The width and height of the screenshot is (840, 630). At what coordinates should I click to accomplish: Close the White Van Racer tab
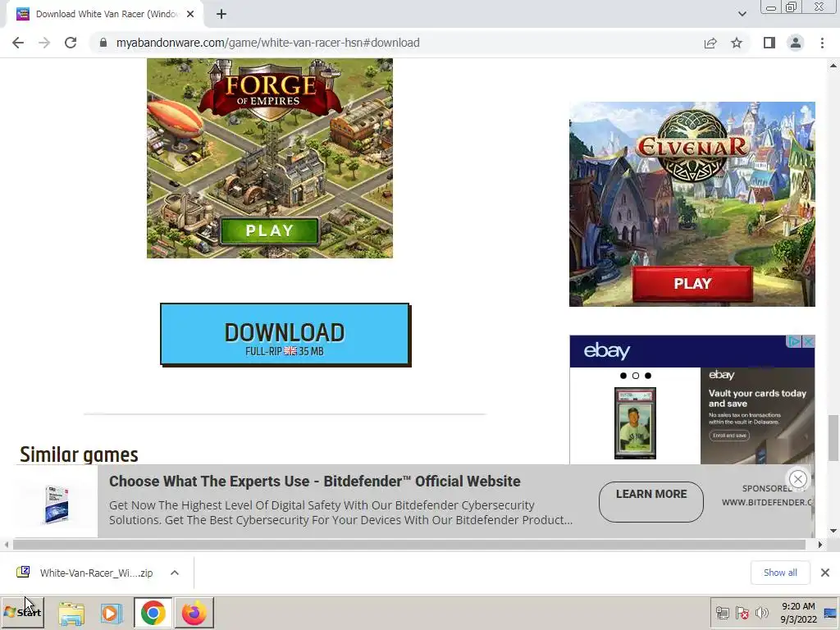[x=190, y=15]
